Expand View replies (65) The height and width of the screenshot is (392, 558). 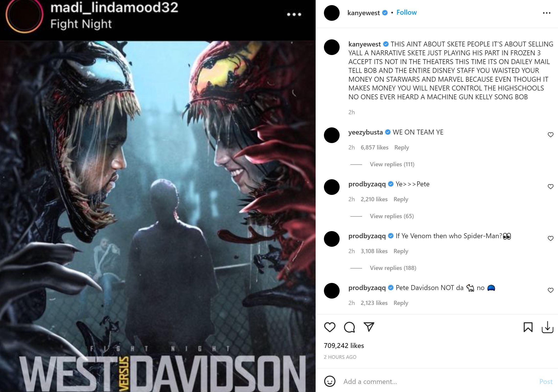pyautogui.click(x=392, y=216)
